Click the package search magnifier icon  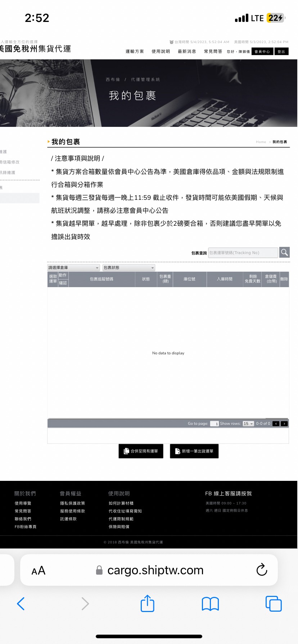[284, 252]
